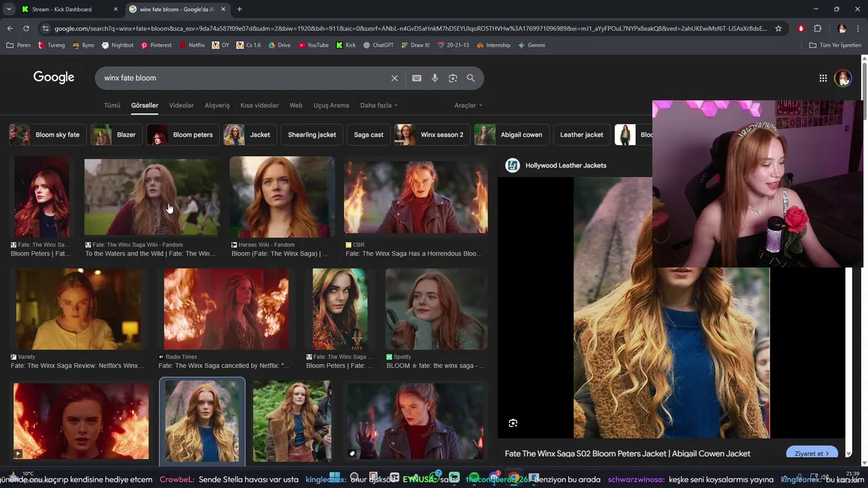Click the browser address bar
The width and height of the screenshot is (868, 488).
click(410, 28)
